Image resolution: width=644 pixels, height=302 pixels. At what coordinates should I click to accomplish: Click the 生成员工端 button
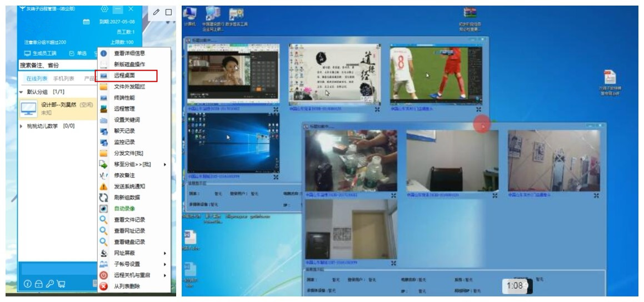[x=41, y=53]
